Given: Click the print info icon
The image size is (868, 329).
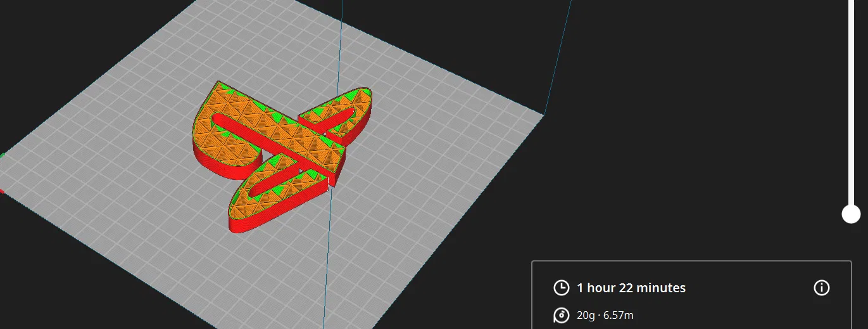Looking at the screenshot, I should click(821, 288).
